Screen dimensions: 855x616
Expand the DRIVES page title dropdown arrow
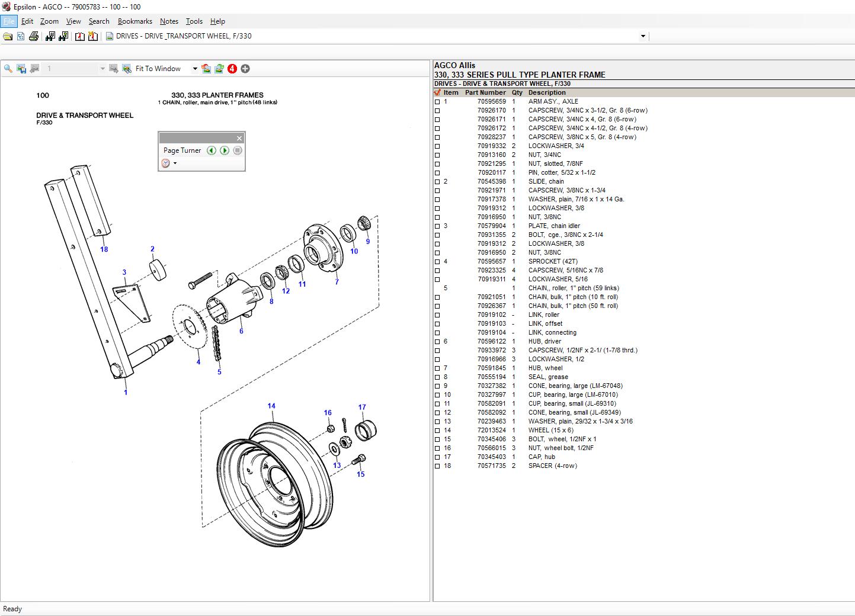coord(643,36)
